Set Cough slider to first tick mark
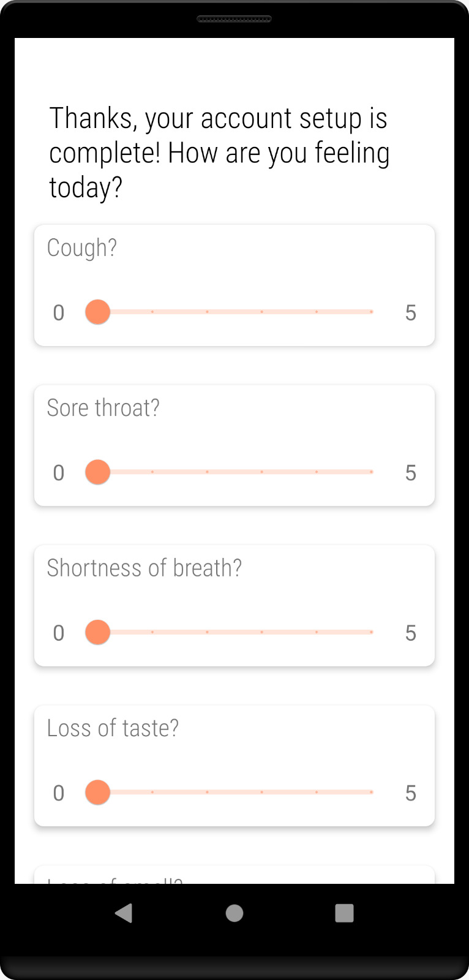 [x=152, y=312]
